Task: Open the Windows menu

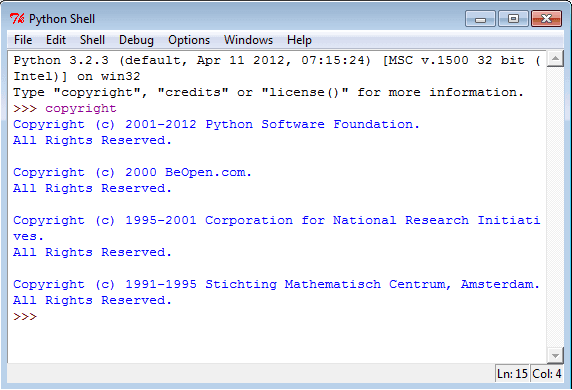Action: 248,40
